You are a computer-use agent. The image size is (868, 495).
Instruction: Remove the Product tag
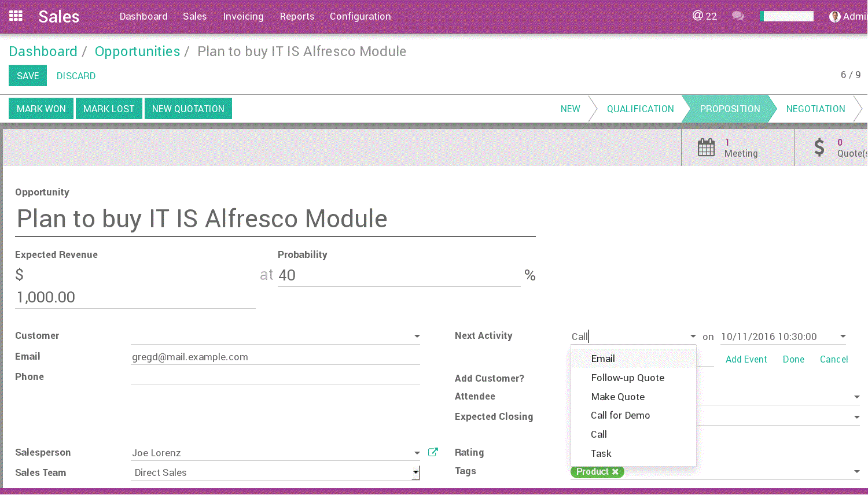[x=615, y=472]
